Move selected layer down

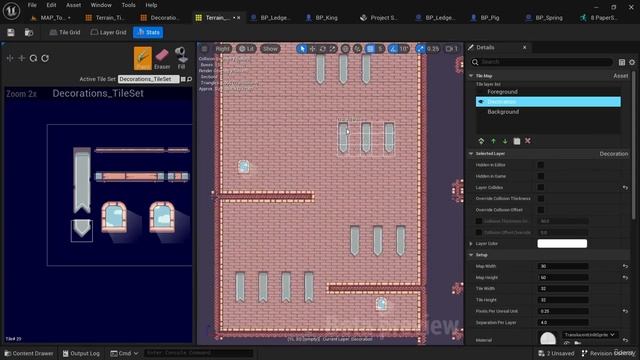coord(505,141)
